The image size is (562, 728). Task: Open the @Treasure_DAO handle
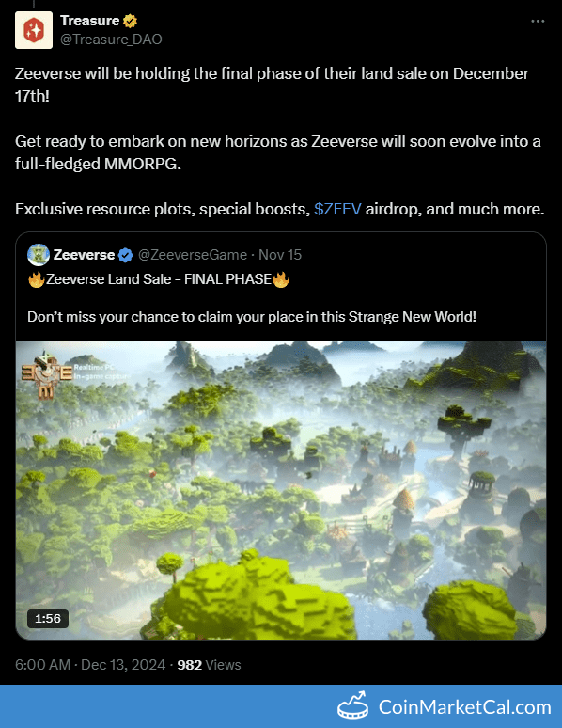click(111, 40)
